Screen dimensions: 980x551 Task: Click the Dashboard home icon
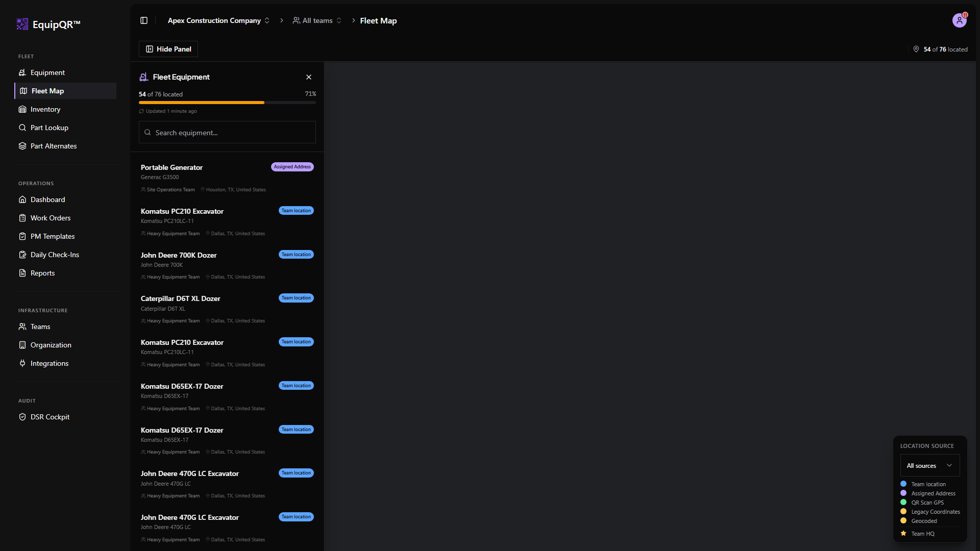tap(22, 199)
